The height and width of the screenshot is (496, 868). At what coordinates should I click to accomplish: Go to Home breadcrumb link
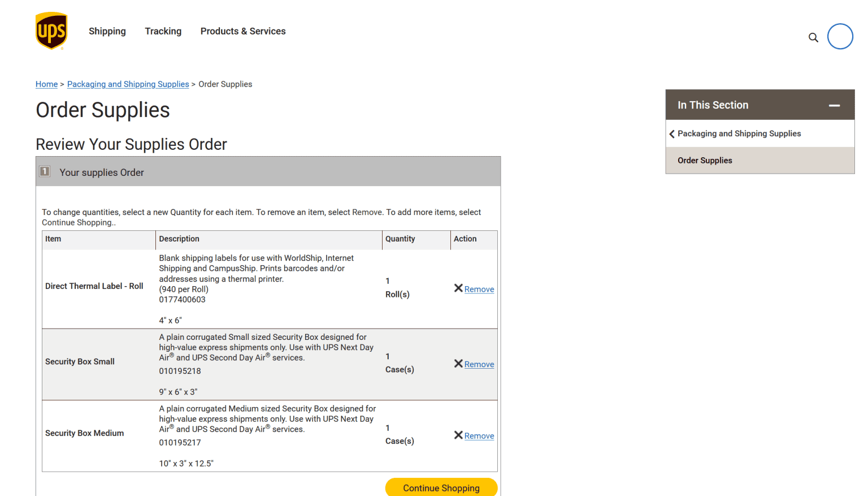tap(46, 84)
